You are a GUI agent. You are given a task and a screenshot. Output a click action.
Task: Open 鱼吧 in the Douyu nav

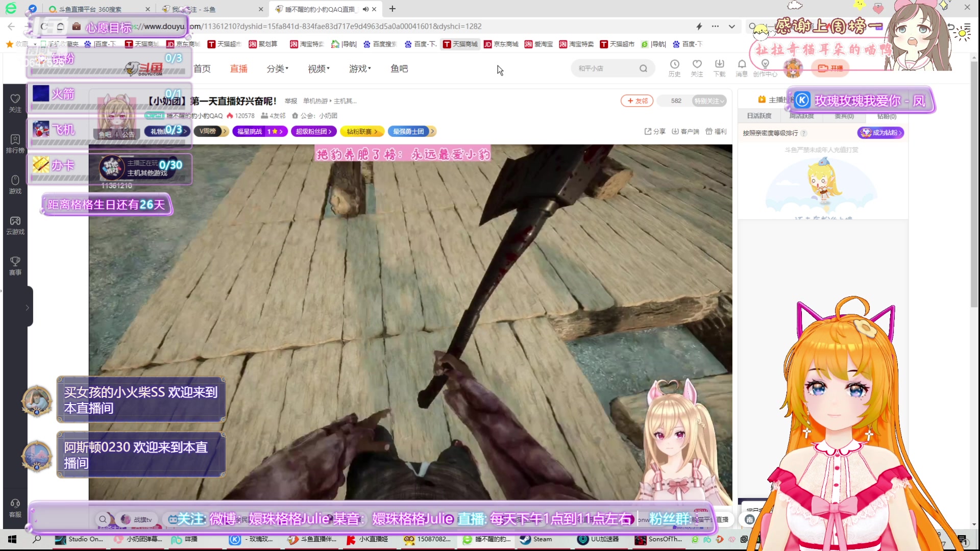399,68
